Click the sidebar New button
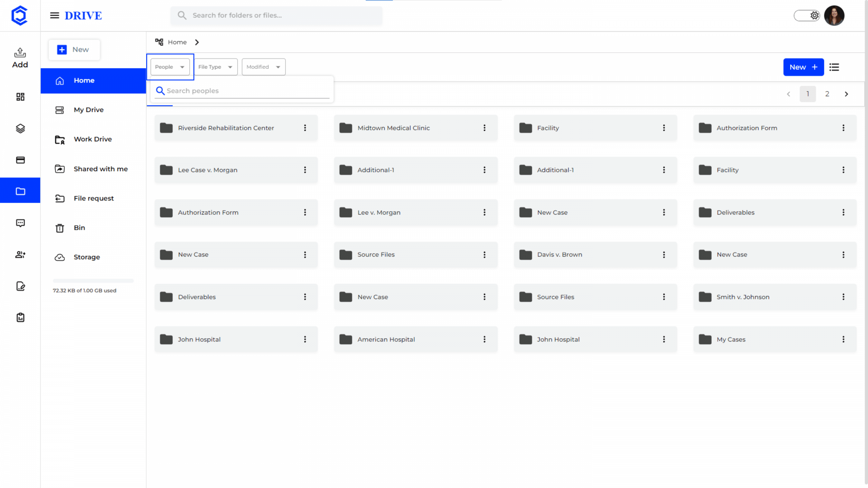This screenshot has width=868, height=488. click(74, 50)
